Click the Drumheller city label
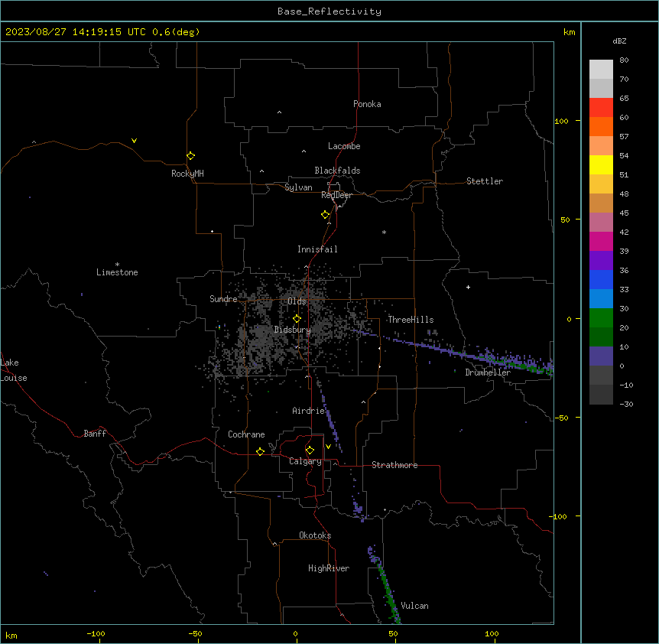Screen dimensions: 659x644 pos(488,372)
